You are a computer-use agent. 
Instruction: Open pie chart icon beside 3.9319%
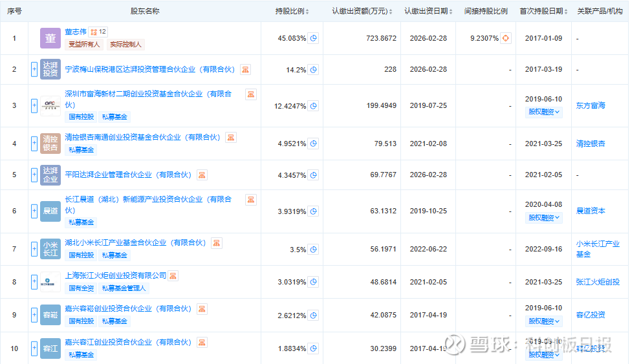point(314,211)
